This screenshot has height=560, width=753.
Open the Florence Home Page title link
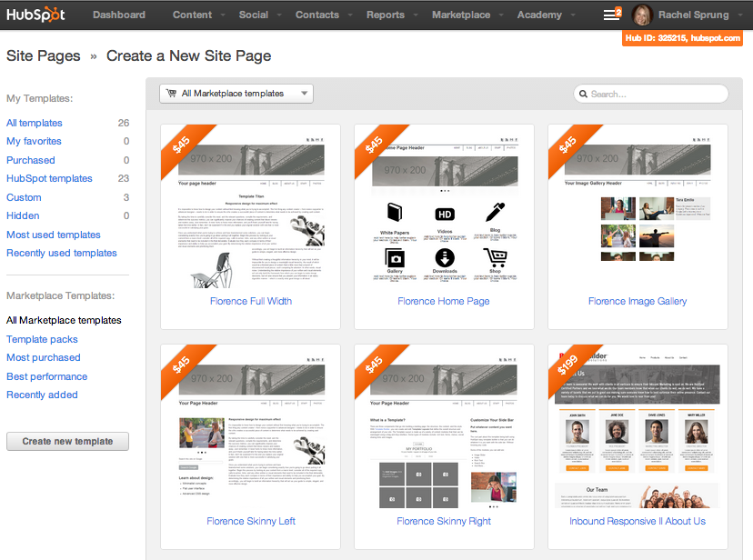tap(444, 301)
